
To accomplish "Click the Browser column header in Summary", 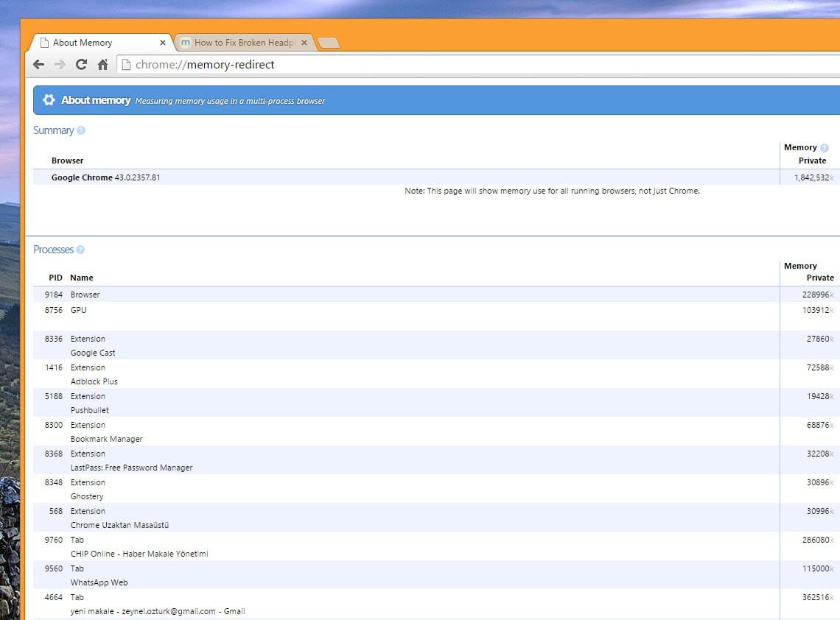I will [x=68, y=161].
